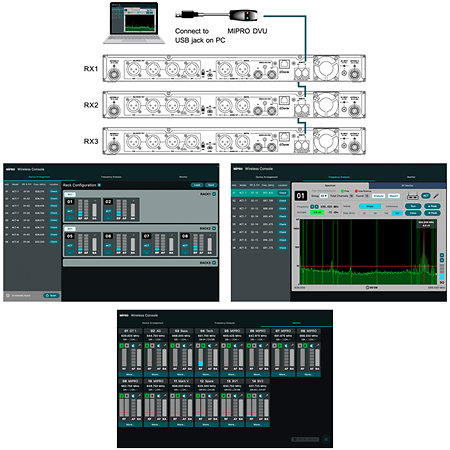
Task: Expand More... on 08 MIPRO Monitor card
Action: pos(308,374)
